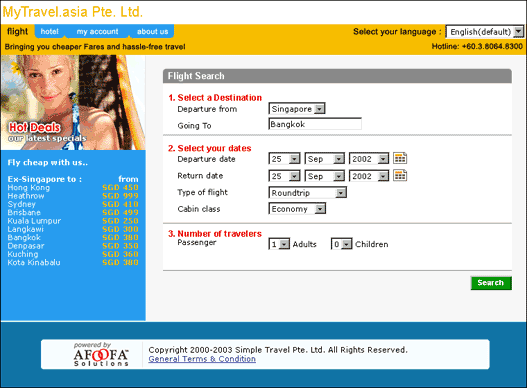Click the green Search button
Screen dimensions: 527x388
pyautogui.click(x=491, y=283)
